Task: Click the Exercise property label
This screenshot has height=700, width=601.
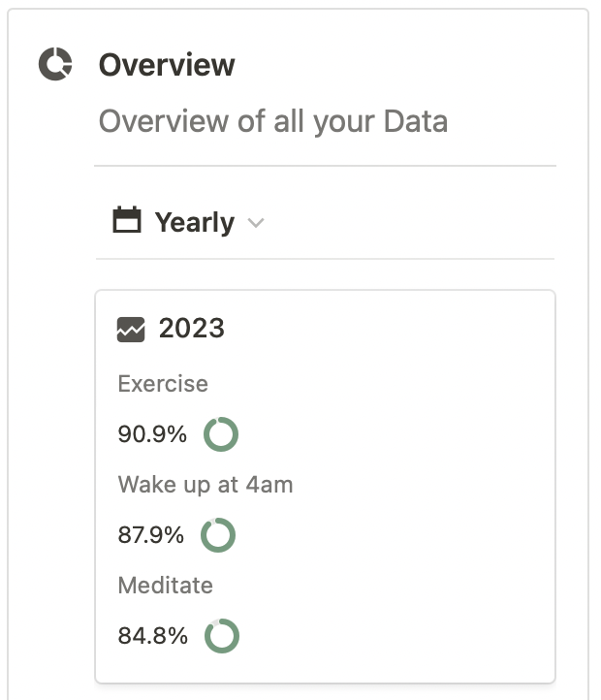Action: pyautogui.click(x=163, y=384)
